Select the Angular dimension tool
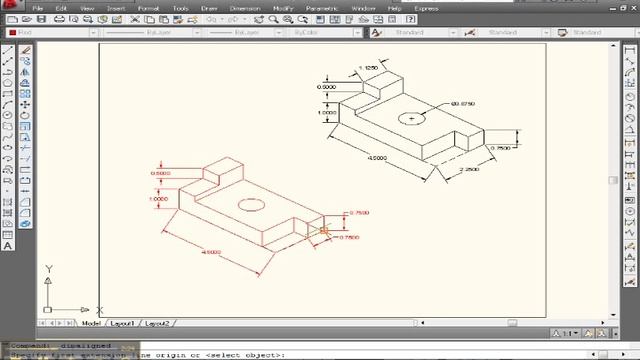This screenshot has height=360, width=640. [630, 130]
